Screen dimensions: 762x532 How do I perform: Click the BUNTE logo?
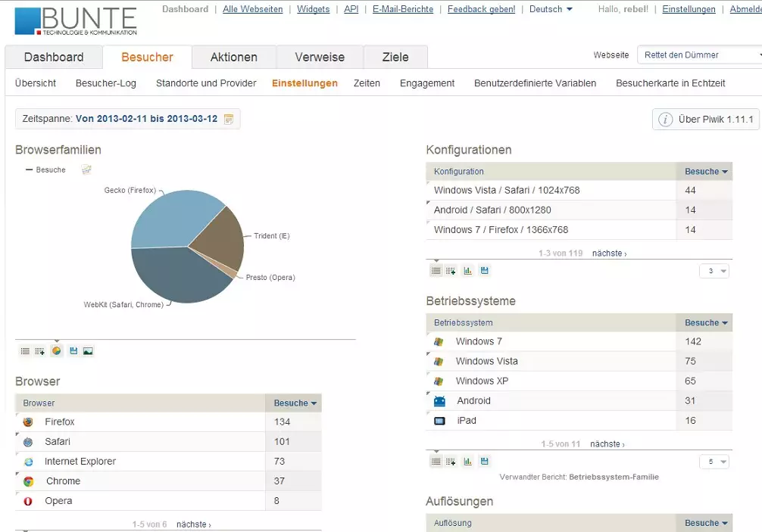coord(75,20)
